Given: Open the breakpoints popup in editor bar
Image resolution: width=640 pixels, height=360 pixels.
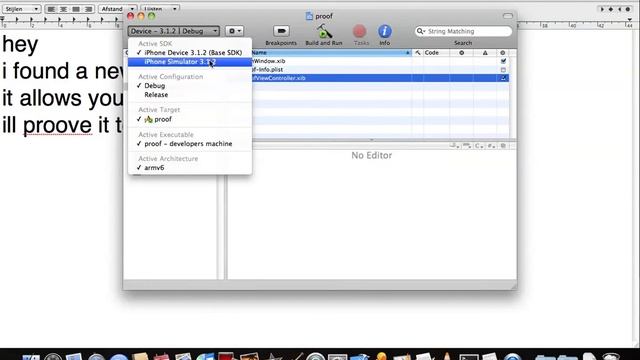Looking at the screenshot, I should [467, 146].
